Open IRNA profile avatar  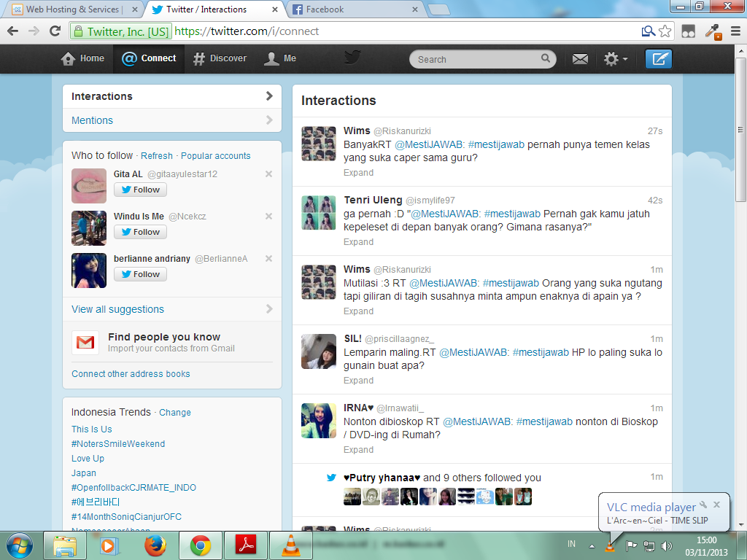[x=319, y=421]
